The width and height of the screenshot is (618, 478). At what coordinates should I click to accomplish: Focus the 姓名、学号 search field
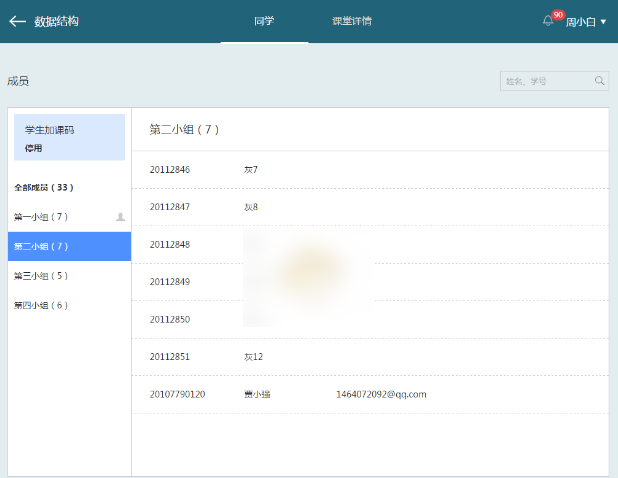pyautogui.click(x=554, y=81)
